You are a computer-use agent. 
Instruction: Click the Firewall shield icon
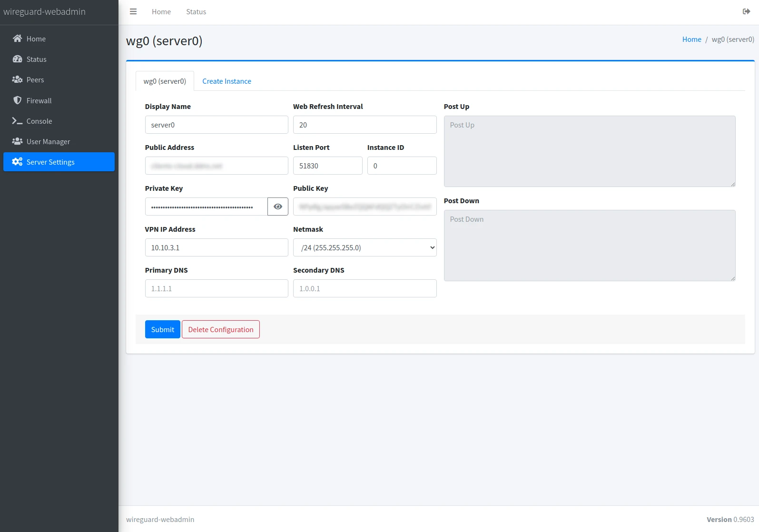click(18, 100)
